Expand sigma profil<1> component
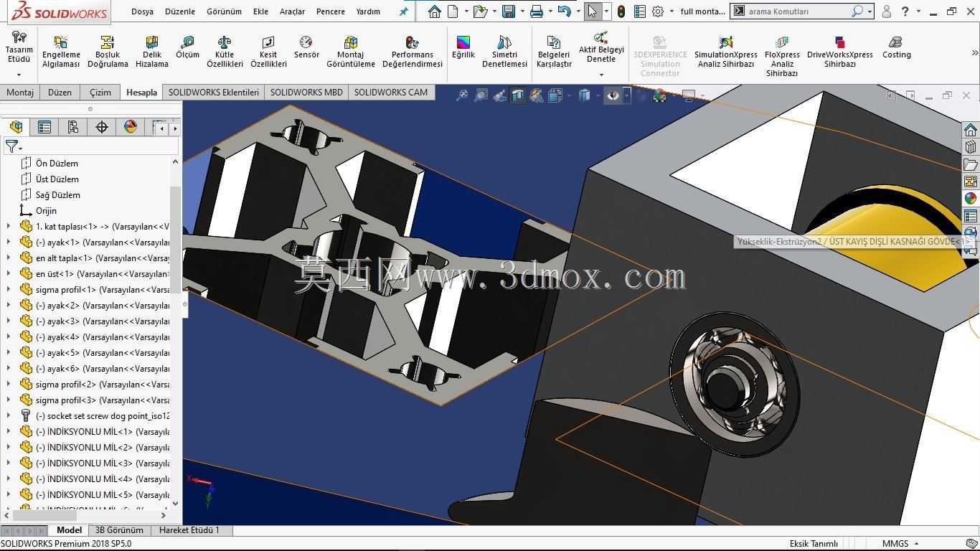The height and width of the screenshot is (551, 980). [9, 289]
